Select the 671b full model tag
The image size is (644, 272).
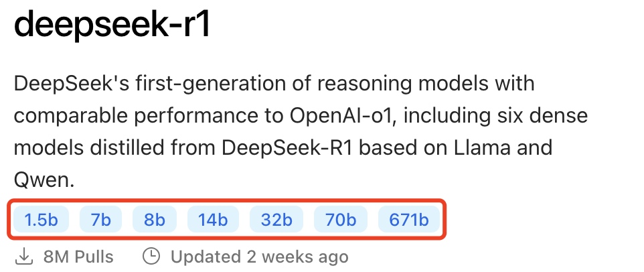(x=408, y=219)
